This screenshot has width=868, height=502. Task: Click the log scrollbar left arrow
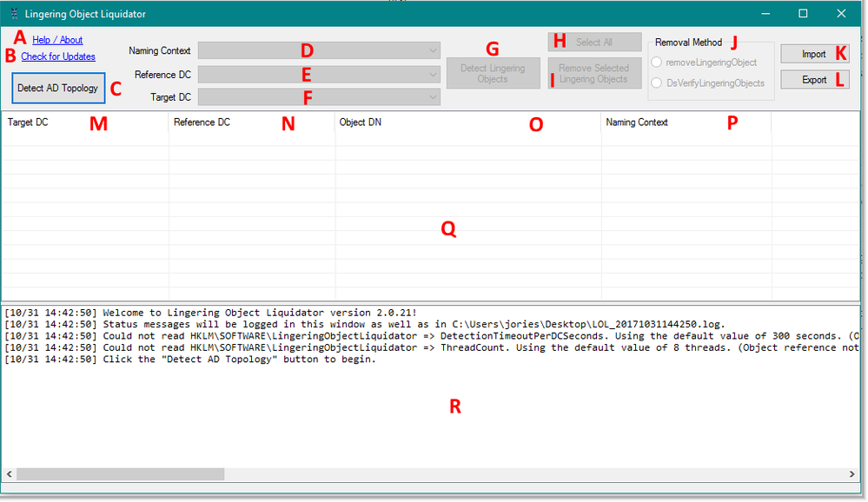coord(10,474)
